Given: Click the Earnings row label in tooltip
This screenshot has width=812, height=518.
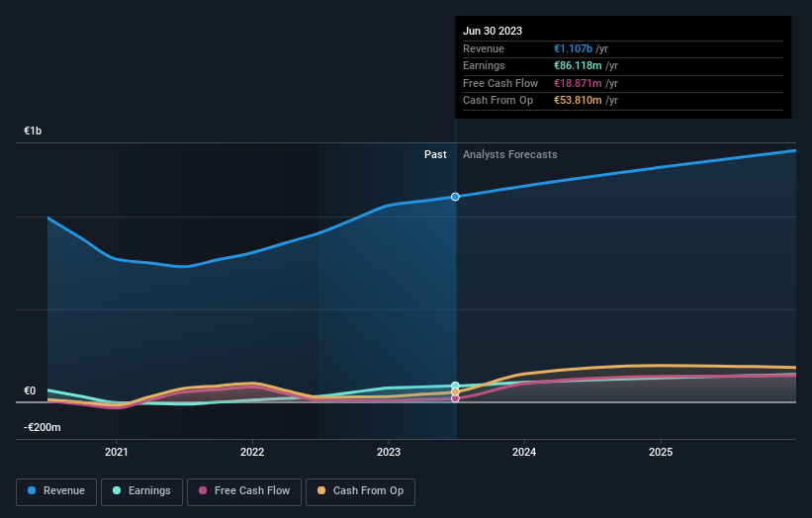Looking at the screenshot, I should (484, 65).
